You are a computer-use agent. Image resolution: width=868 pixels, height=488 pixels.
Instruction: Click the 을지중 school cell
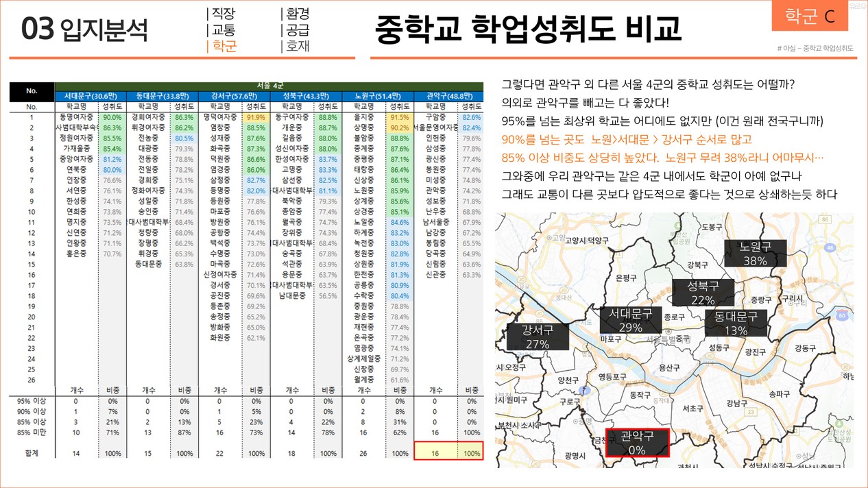click(x=363, y=117)
